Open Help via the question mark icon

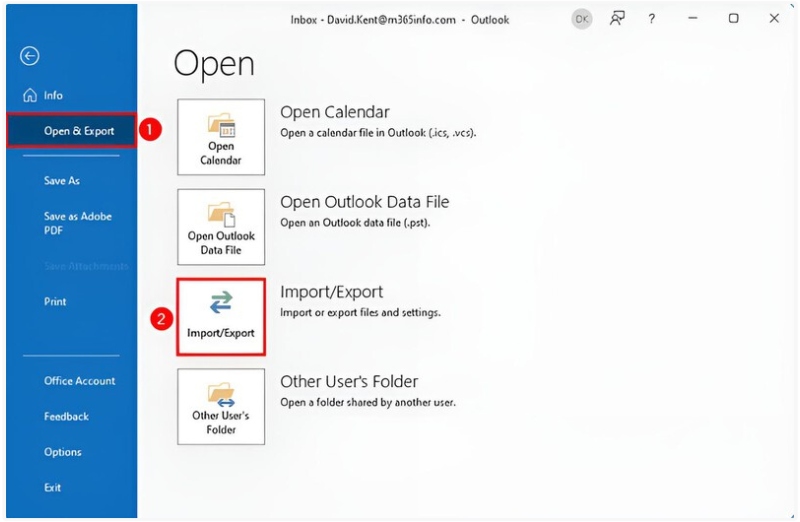[652, 18]
